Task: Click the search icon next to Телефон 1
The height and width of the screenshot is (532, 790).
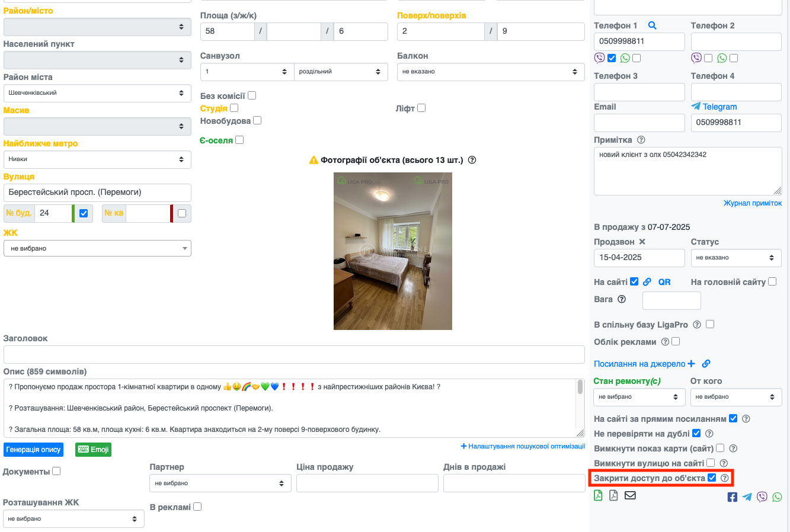Action: coord(652,25)
